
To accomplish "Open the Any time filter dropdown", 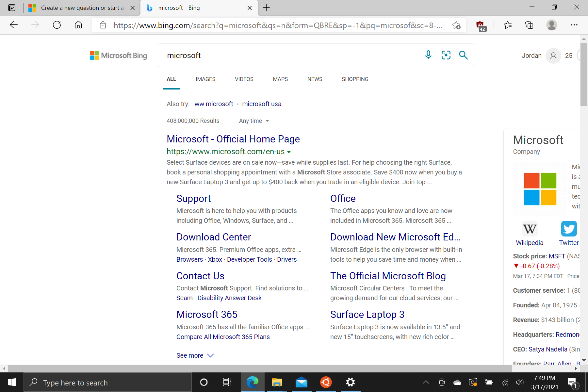I will (x=254, y=121).
